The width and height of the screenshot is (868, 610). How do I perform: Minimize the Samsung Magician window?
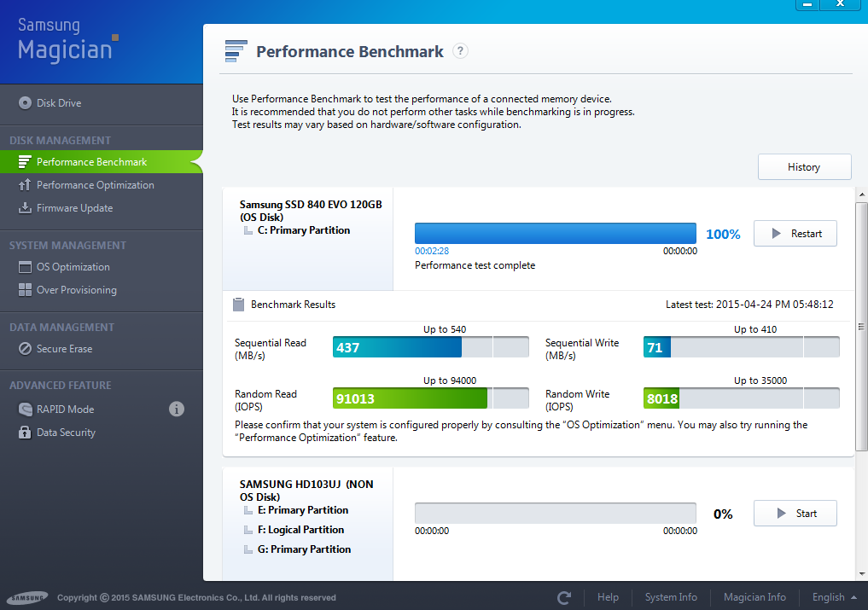click(807, 4)
